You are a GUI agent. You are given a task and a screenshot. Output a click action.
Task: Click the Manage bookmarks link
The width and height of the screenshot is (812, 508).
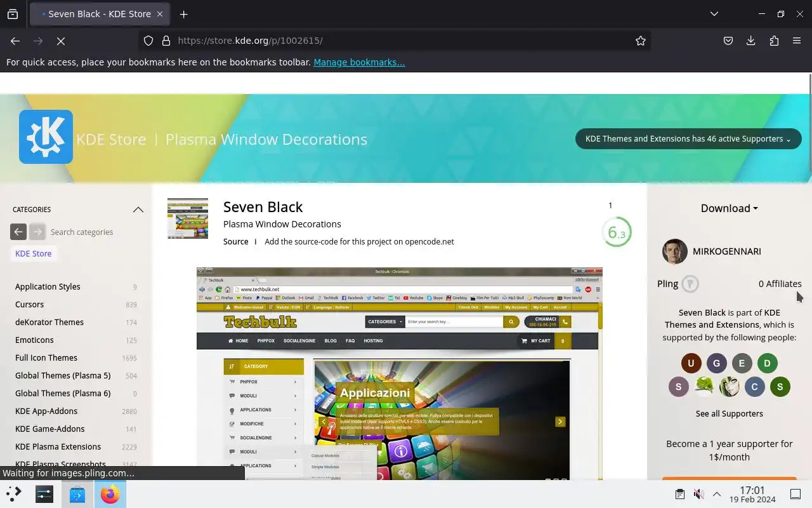tap(359, 62)
